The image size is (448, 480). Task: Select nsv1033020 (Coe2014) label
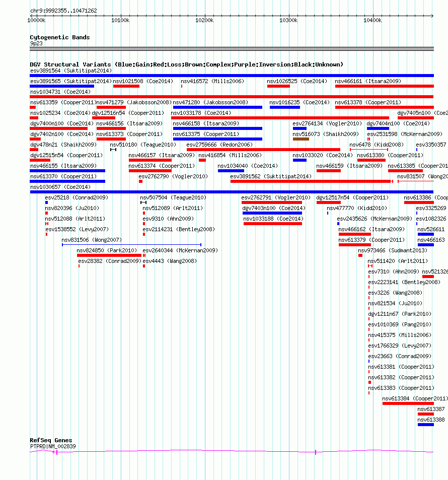[323, 155]
